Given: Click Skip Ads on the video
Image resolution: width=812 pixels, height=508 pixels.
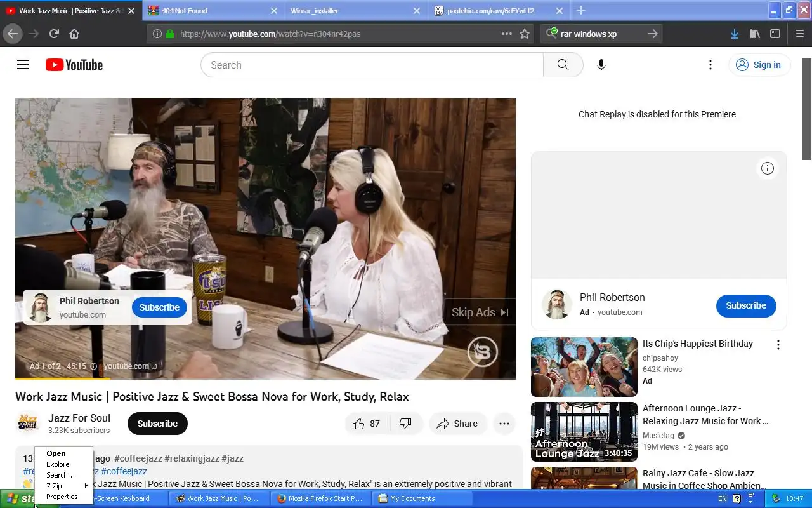Looking at the screenshot, I should coord(480,312).
